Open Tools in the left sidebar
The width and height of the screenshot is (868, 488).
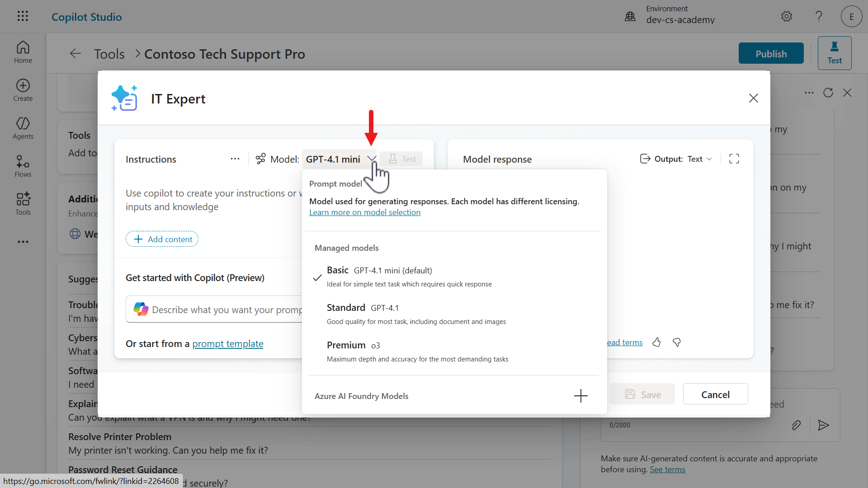23,204
